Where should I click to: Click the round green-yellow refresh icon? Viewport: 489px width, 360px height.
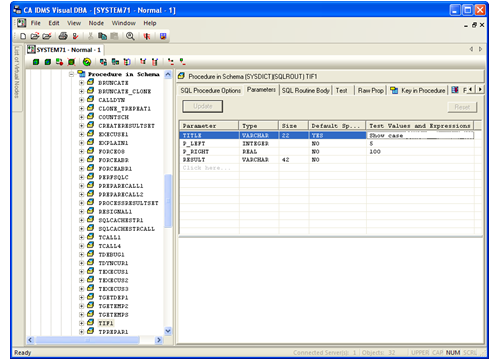pyautogui.click(x=87, y=62)
